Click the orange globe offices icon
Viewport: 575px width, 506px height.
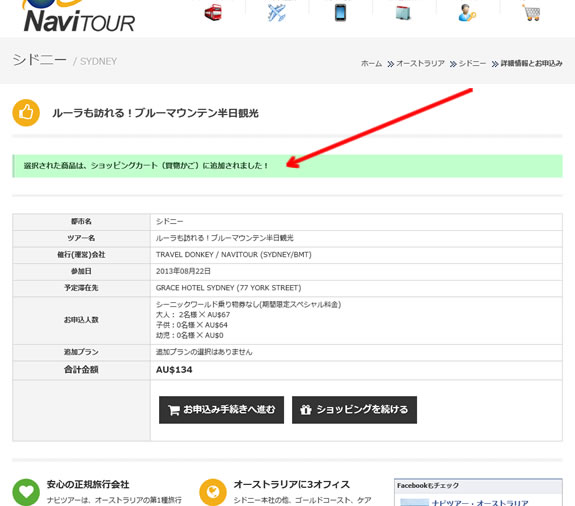coord(213,492)
